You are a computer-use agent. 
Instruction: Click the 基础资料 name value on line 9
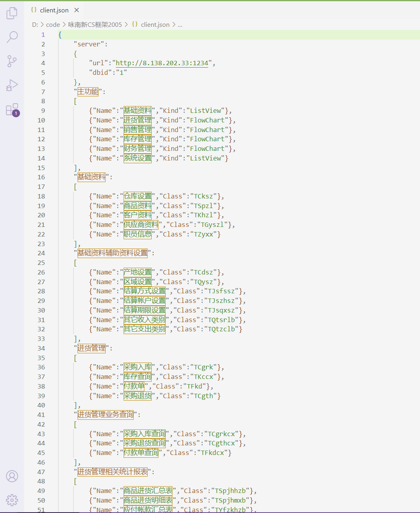(x=138, y=110)
